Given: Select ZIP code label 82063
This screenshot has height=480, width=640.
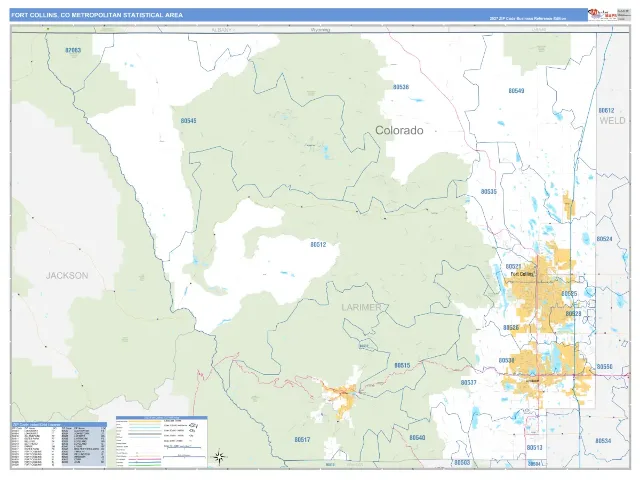Looking at the screenshot, I should tap(73, 50).
